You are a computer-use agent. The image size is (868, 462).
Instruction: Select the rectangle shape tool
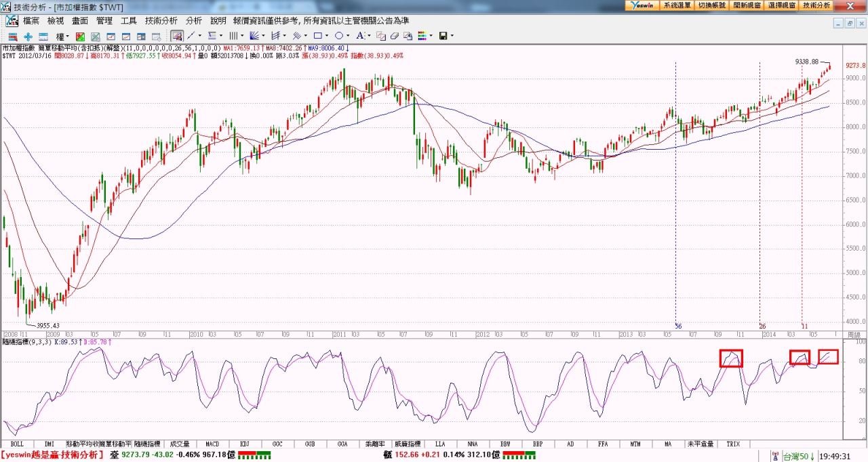[x=317, y=36]
